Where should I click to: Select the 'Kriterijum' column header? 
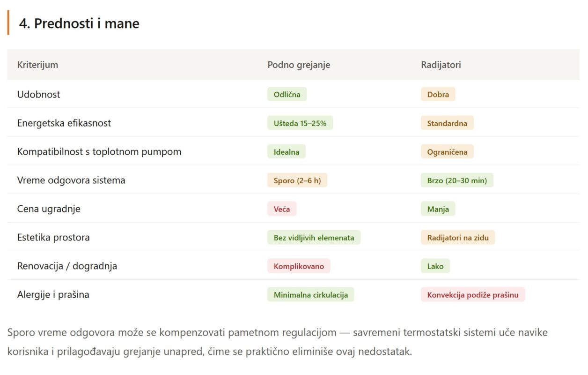point(37,65)
